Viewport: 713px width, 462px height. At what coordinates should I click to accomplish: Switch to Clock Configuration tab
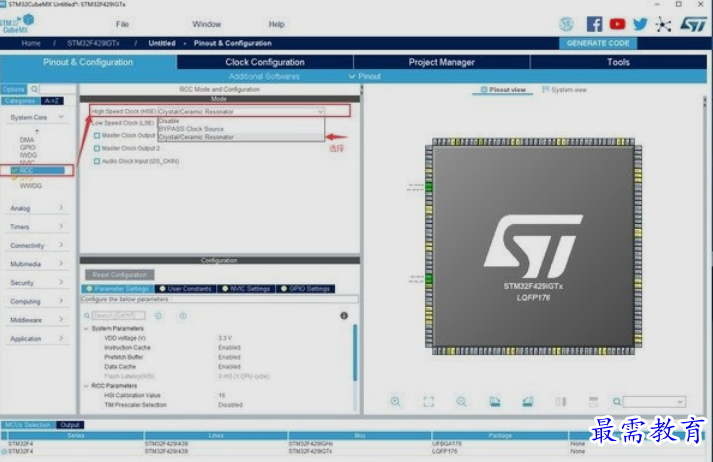265,62
